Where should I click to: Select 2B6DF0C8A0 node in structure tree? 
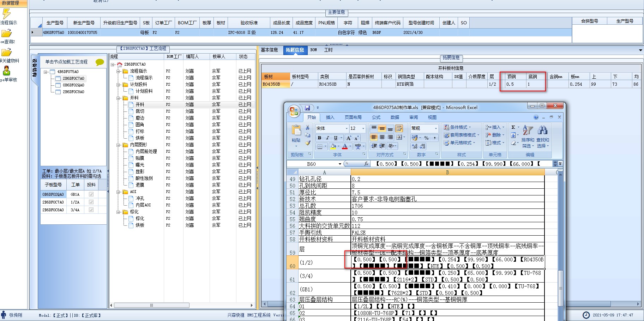point(73,92)
